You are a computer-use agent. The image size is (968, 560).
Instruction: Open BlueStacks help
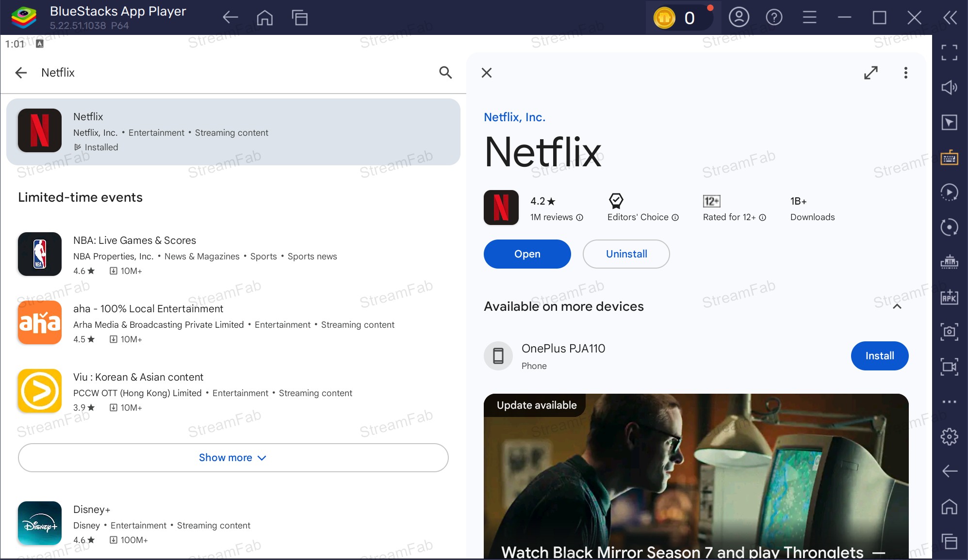click(x=774, y=17)
